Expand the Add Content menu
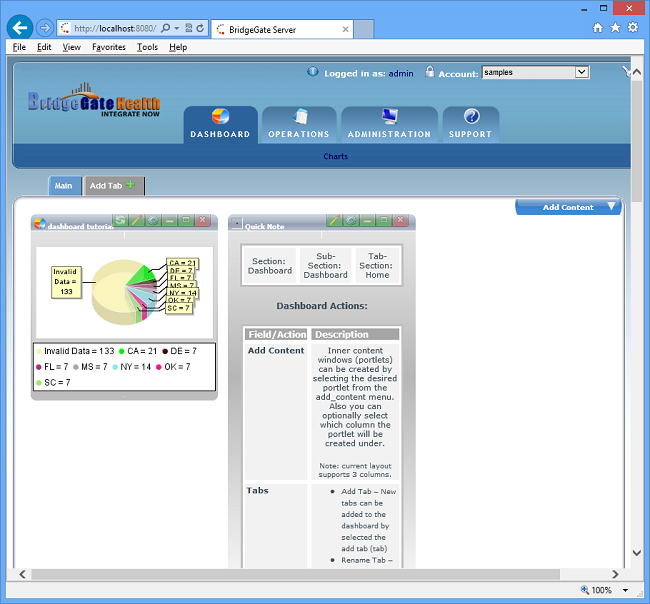The height and width of the screenshot is (604, 650). [568, 207]
